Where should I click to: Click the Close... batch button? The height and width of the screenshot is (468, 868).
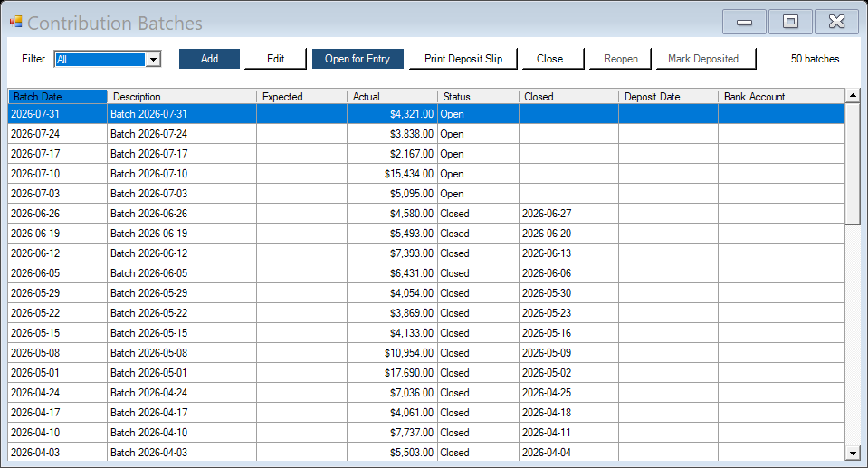pyautogui.click(x=554, y=59)
